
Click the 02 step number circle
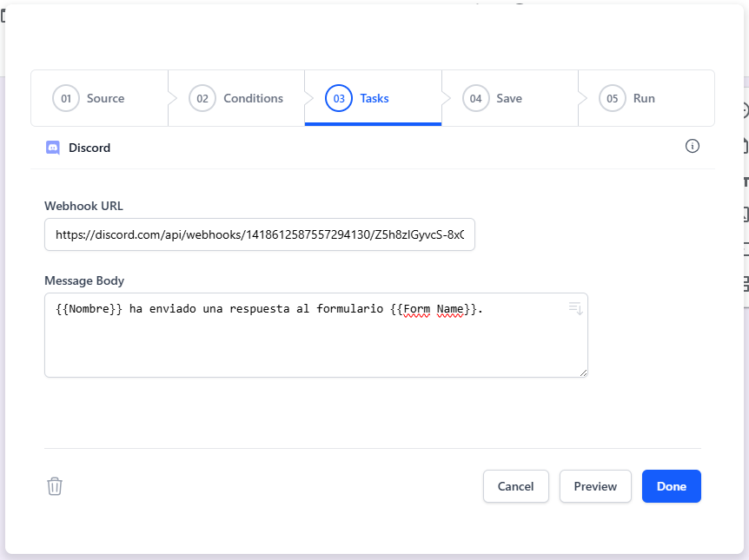click(202, 98)
